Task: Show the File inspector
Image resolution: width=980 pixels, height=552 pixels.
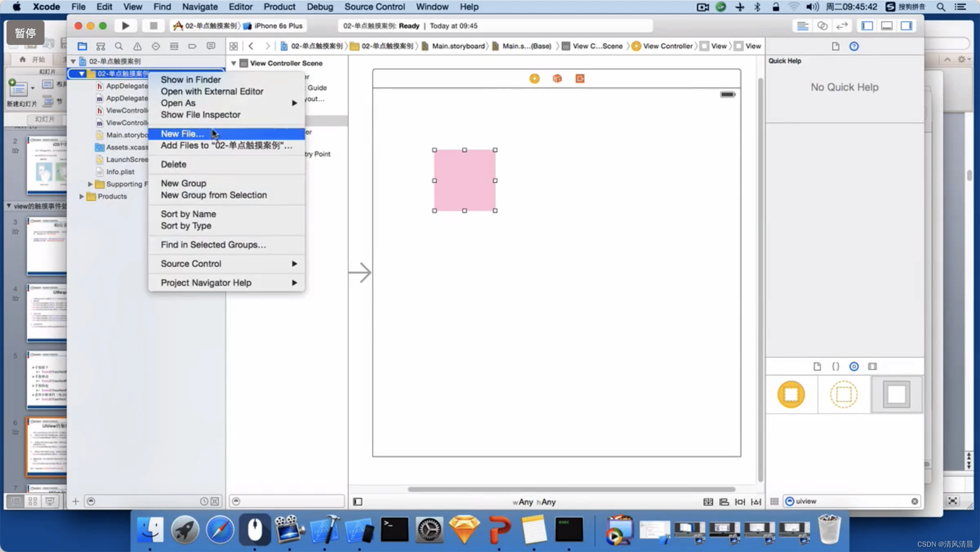Action: pos(835,46)
